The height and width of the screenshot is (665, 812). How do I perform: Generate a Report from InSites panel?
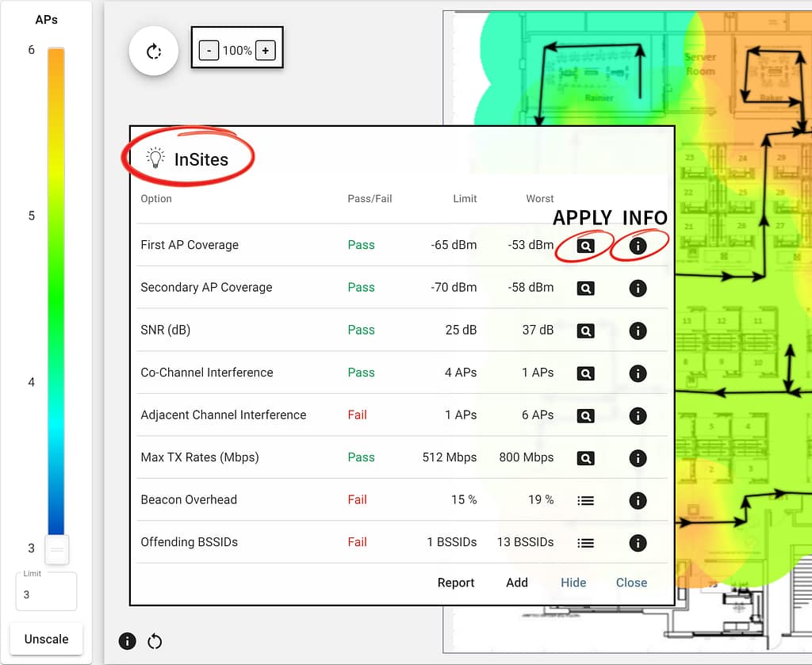coord(456,583)
